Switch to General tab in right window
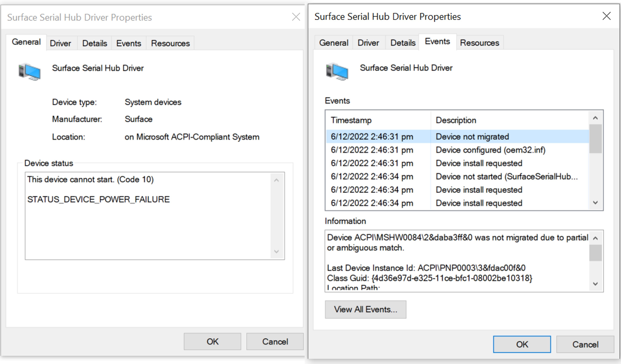 coord(334,43)
